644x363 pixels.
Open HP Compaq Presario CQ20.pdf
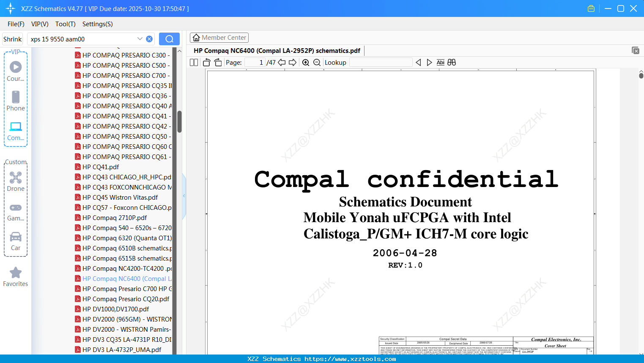122,299
